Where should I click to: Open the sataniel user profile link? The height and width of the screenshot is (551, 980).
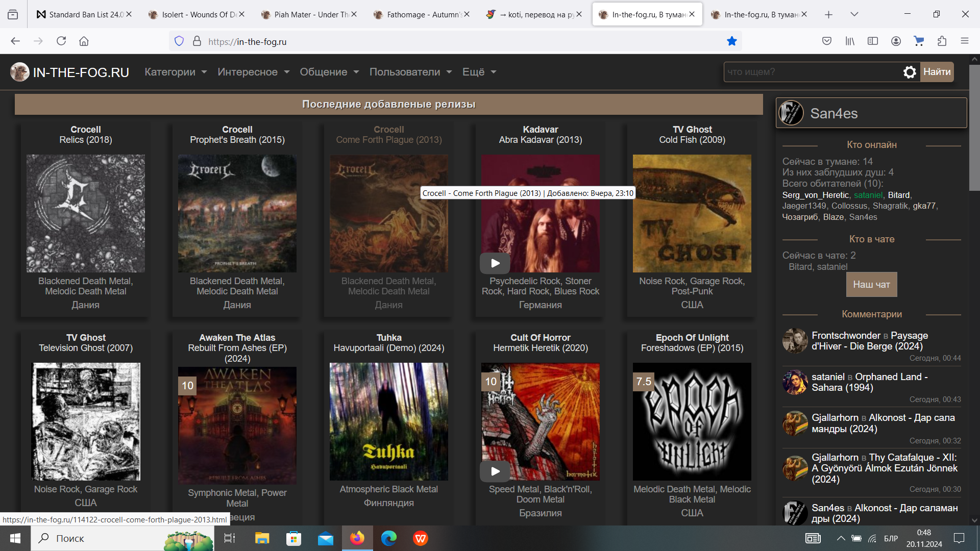point(868,195)
